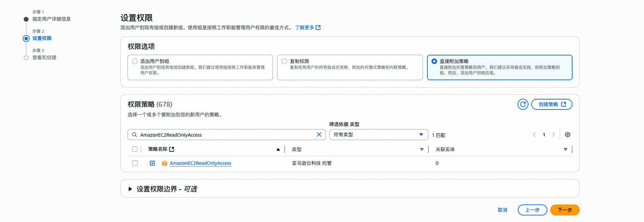Click the 创建策略 button
Screen dimensions: 644x222
tap(552, 104)
